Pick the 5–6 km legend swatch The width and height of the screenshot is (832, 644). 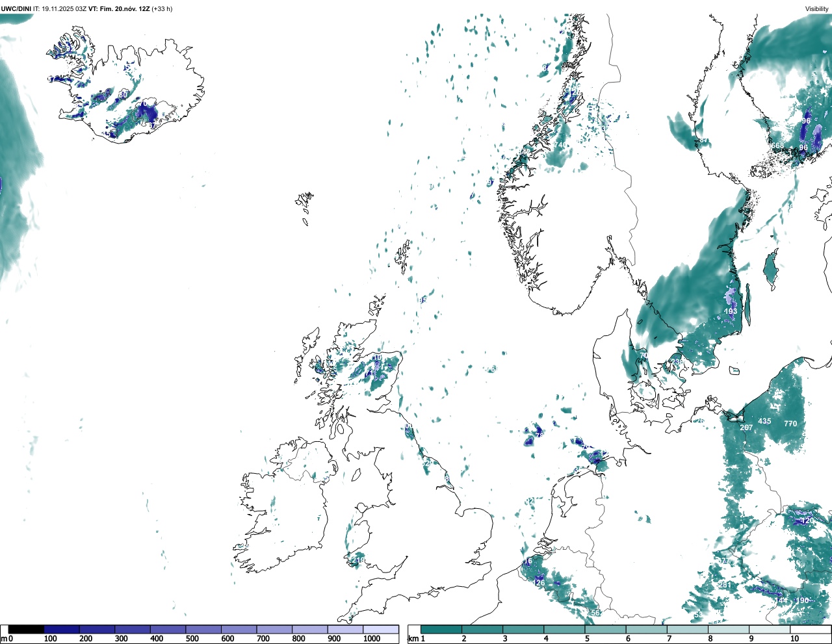(x=605, y=629)
